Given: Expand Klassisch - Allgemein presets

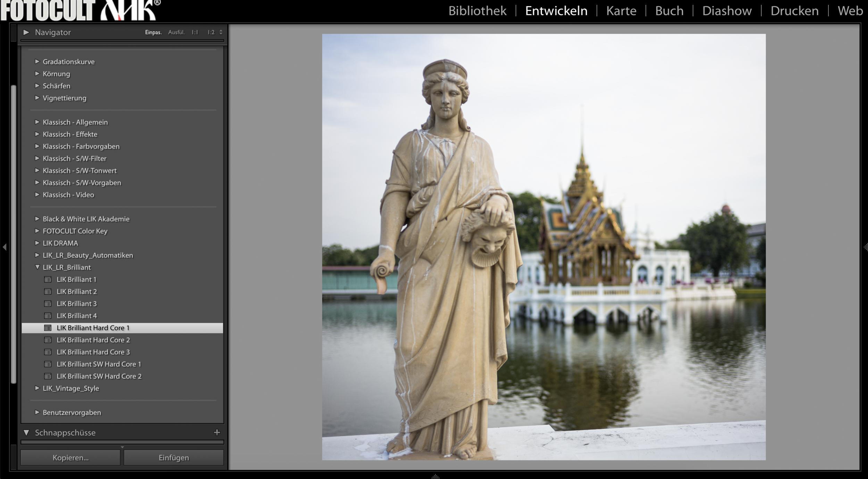Looking at the screenshot, I should [37, 122].
